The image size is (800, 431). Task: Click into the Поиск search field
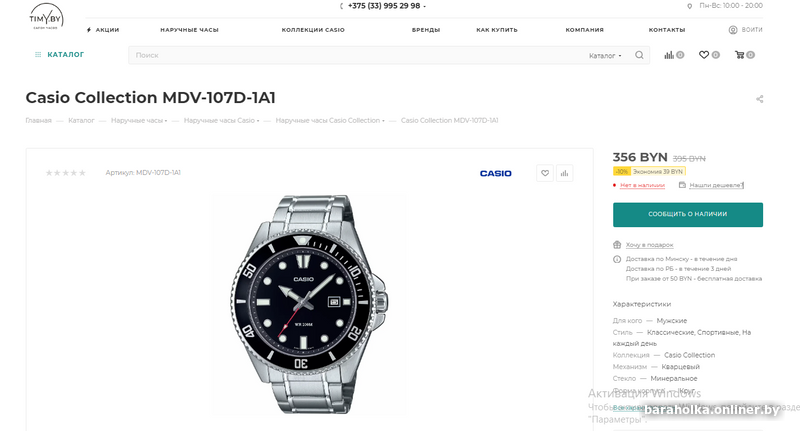350,56
